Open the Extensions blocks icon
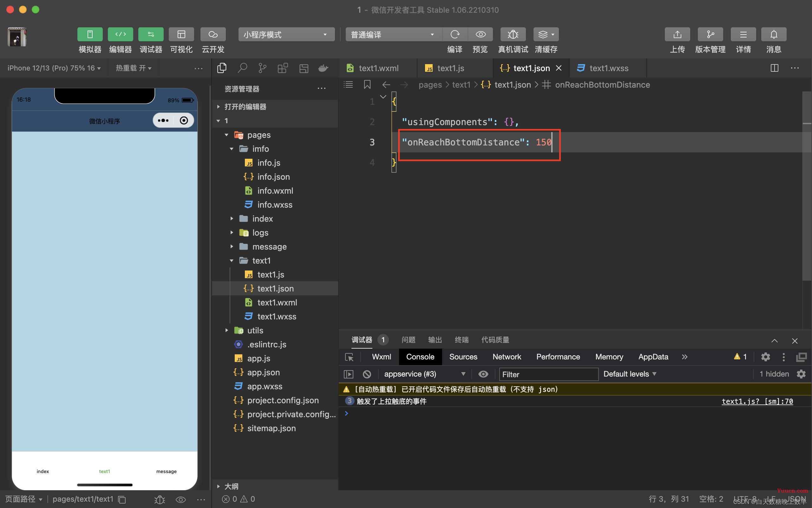Image resolution: width=812 pixels, height=508 pixels. click(283, 68)
